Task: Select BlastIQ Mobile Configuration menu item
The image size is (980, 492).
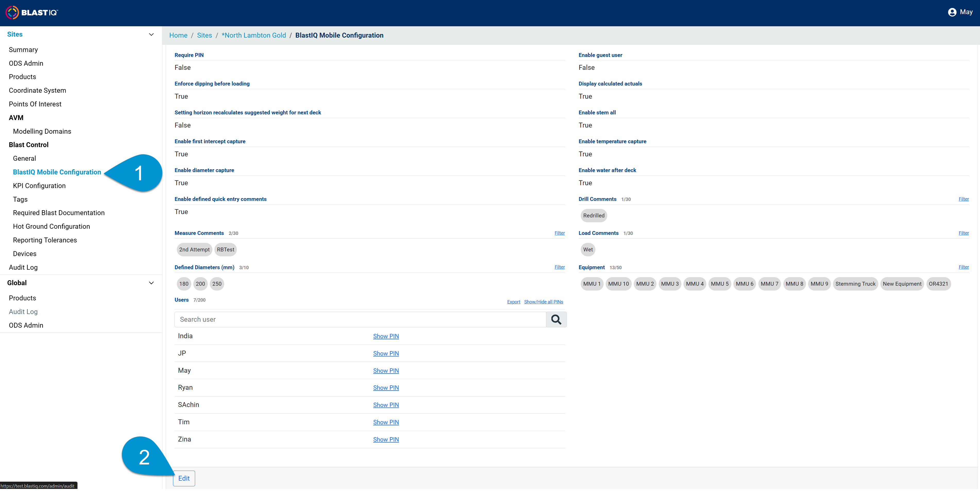Action: (x=57, y=172)
